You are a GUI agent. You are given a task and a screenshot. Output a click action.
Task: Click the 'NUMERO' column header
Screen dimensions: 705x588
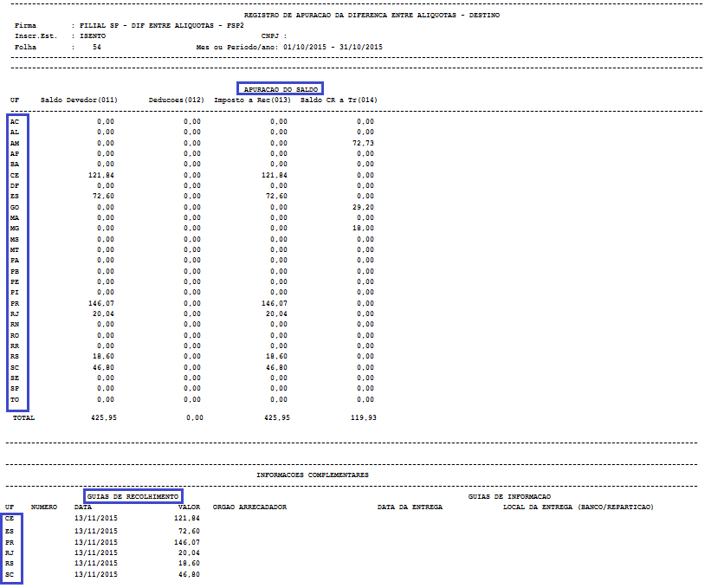[44, 507]
